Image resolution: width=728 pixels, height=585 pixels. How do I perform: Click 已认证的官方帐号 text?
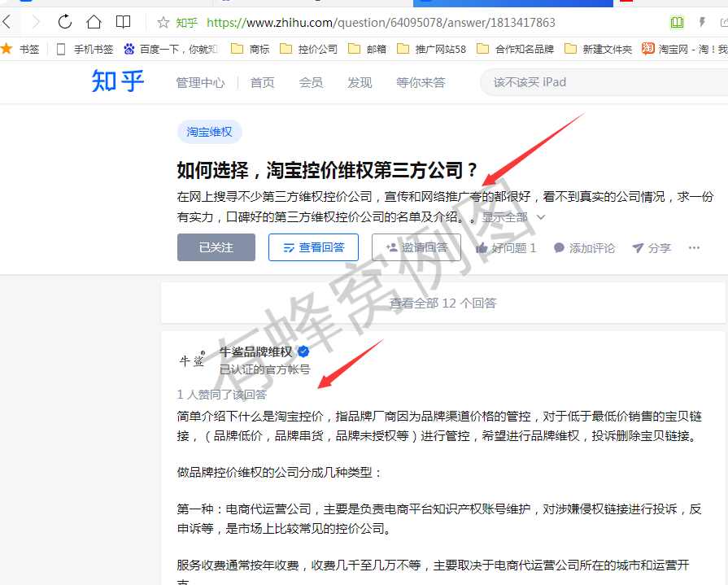[x=264, y=369]
